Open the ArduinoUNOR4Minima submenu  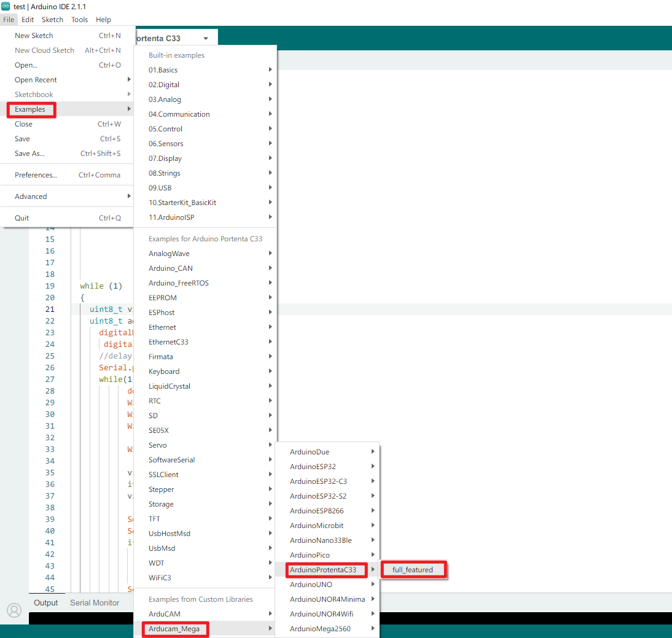pyautogui.click(x=327, y=599)
